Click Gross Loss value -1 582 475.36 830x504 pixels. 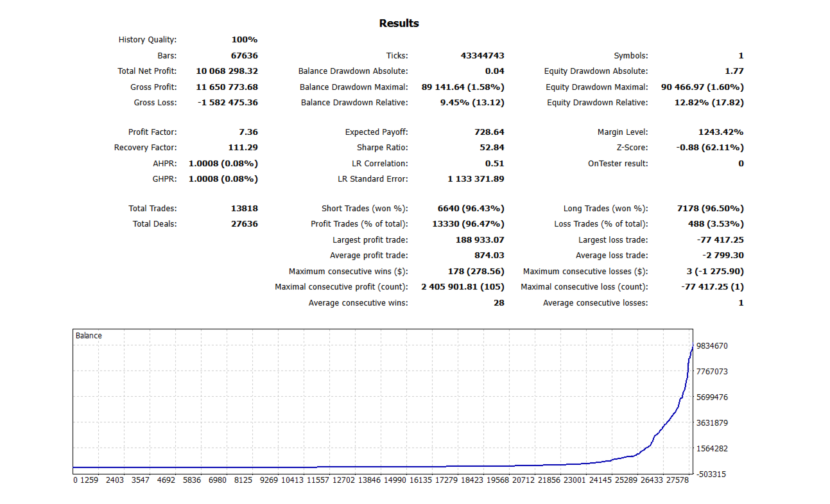pos(228,103)
